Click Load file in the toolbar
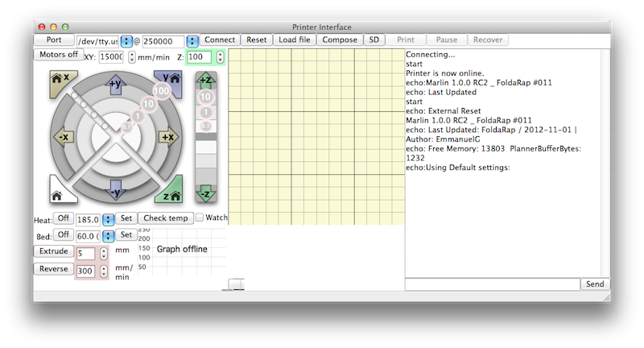 pyautogui.click(x=293, y=39)
